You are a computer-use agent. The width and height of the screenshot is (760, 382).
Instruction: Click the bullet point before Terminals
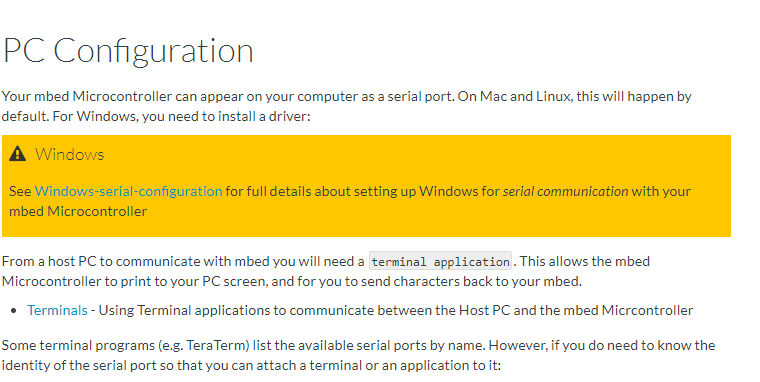coord(14,311)
